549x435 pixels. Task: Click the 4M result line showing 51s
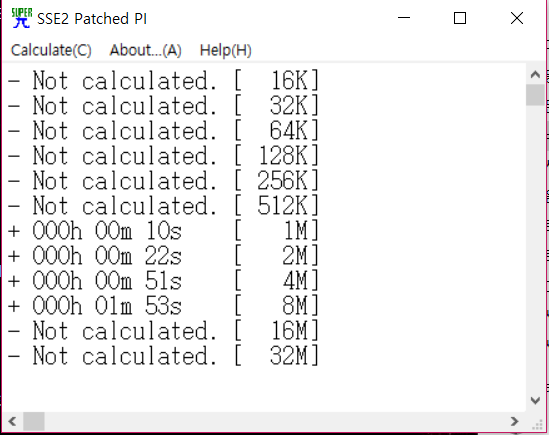[x=164, y=281]
